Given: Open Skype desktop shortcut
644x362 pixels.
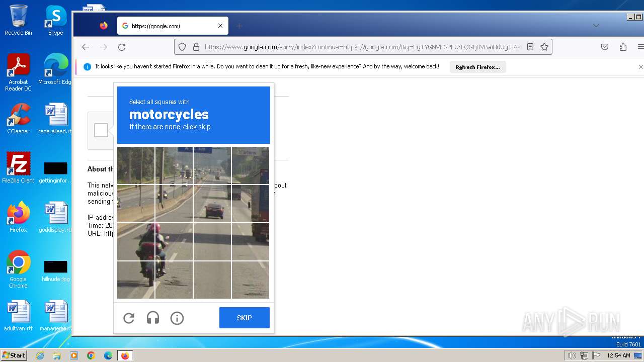Looking at the screenshot, I should click(x=56, y=20).
